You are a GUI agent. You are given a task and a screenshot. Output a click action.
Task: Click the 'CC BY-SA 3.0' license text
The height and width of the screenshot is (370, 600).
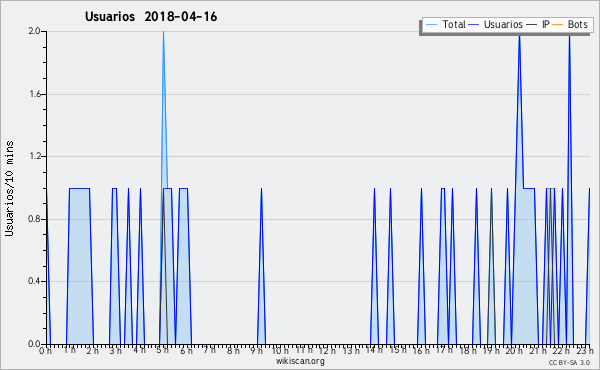click(569, 362)
